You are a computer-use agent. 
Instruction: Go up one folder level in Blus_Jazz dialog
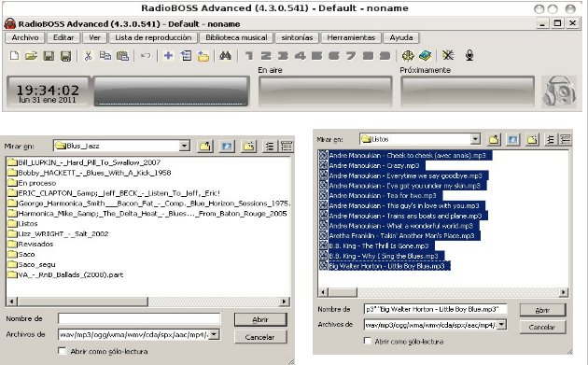coord(204,146)
